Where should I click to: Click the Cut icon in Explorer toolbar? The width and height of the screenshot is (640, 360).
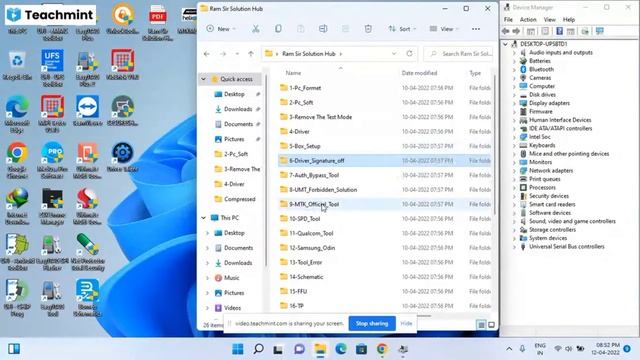pyautogui.click(x=256, y=29)
